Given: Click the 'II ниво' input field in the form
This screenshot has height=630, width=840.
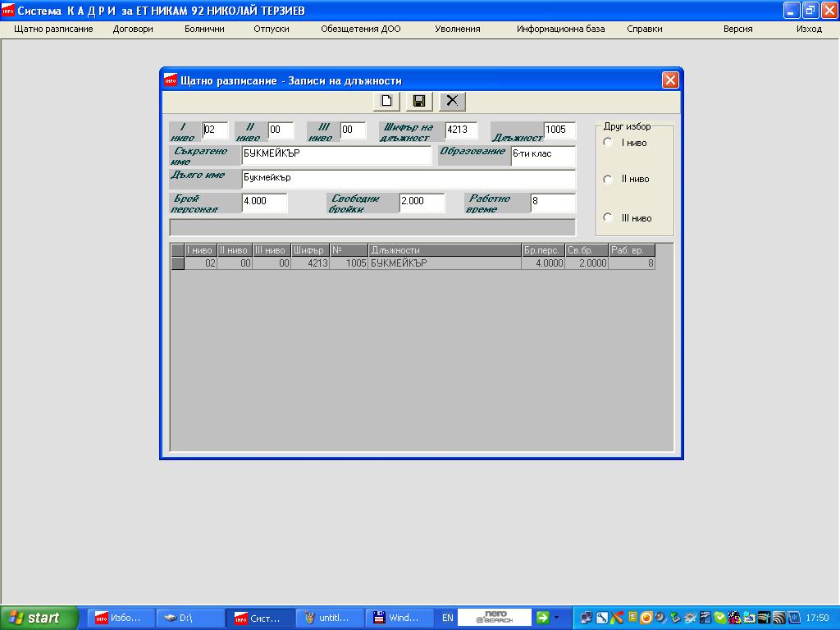Looking at the screenshot, I should coord(281,130).
